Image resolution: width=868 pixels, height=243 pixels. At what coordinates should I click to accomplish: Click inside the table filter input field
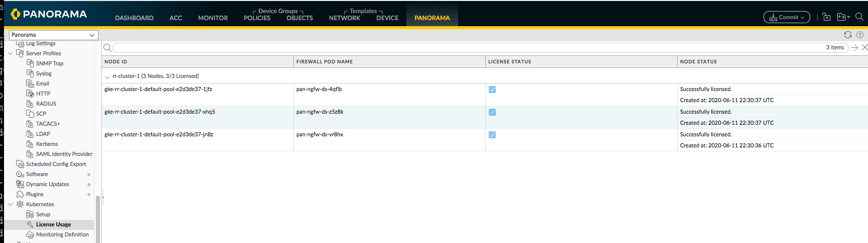click(467, 48)
